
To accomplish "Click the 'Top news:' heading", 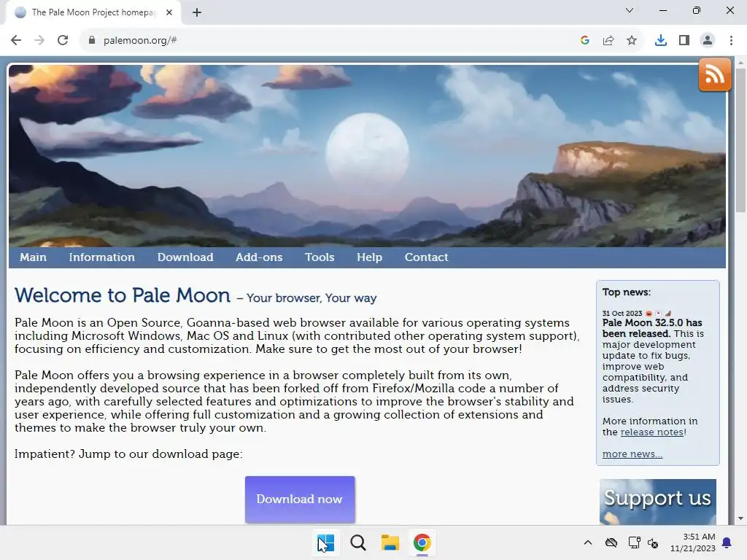I will [627, 292].
